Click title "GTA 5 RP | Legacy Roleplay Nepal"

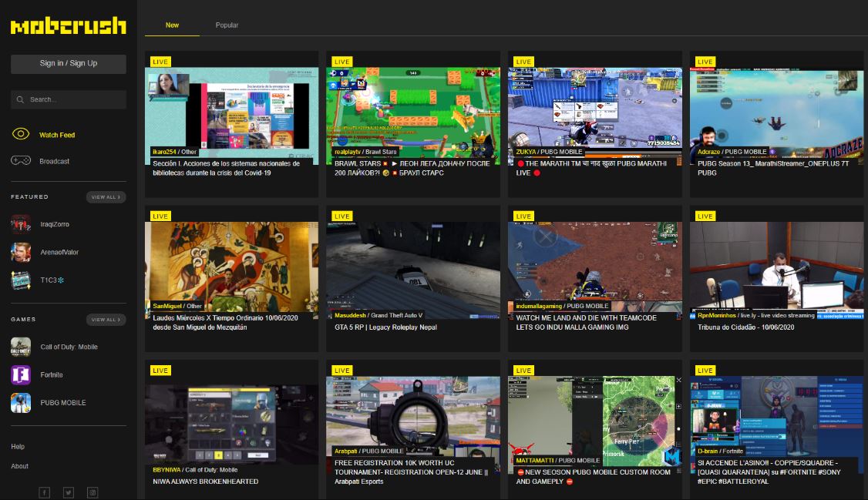point(386,327)
